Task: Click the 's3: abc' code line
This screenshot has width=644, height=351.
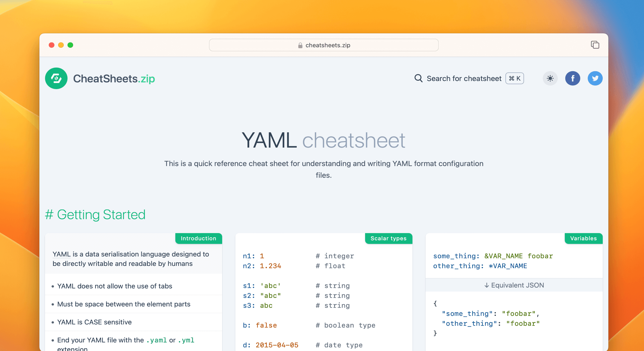Action: (257, 305)
